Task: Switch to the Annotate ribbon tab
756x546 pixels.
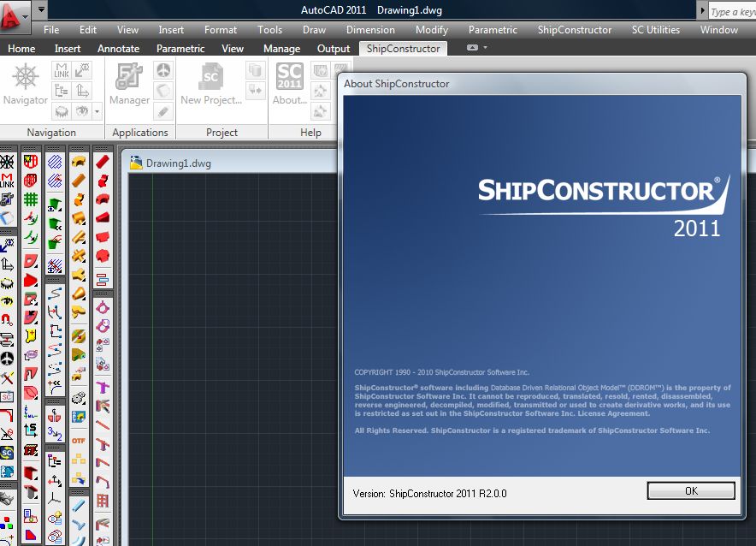Action: [118, 48]
